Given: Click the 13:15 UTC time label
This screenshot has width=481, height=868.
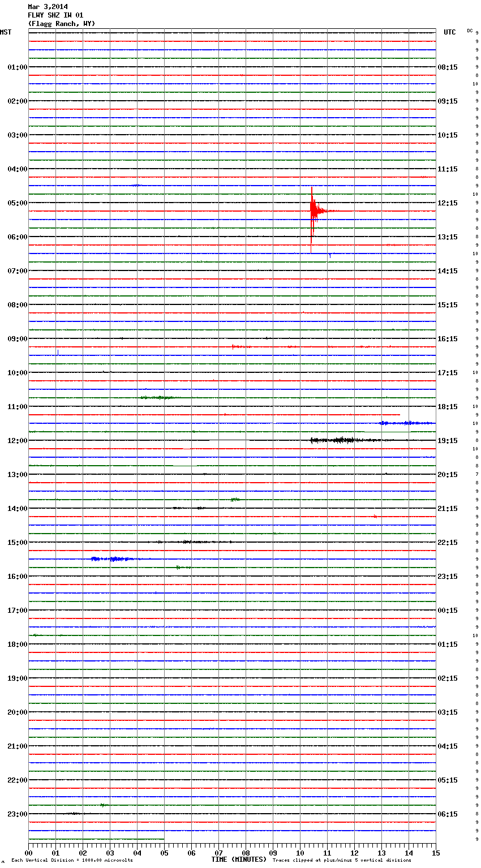Looking at the screenshot, I should click(448, 237).
